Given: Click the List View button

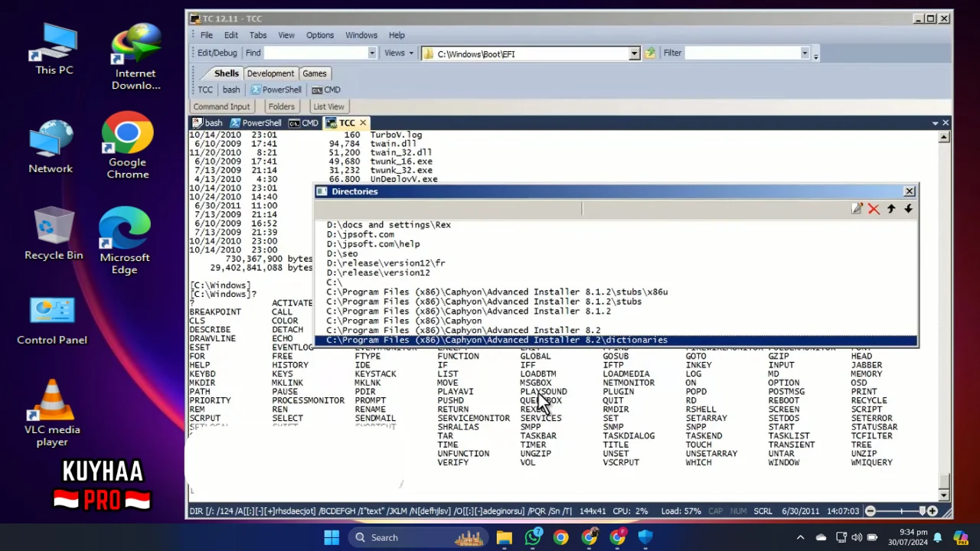Looking at the screenshot, I should point(328,106).
